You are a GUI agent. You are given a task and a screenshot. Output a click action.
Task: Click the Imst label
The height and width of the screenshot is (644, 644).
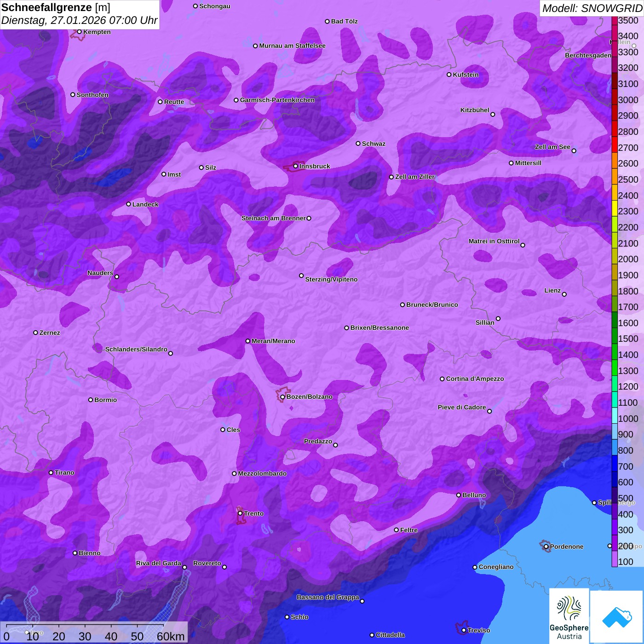[x=174, y=174]
